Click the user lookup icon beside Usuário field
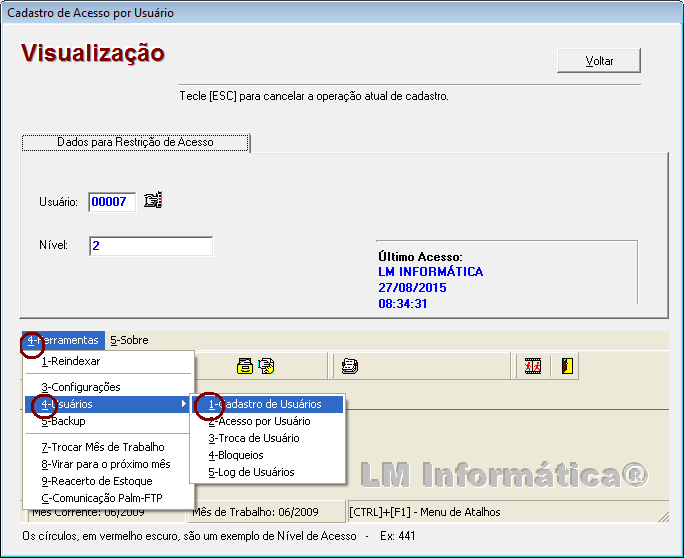Viewport: 684px width, 558px height. 152,201
